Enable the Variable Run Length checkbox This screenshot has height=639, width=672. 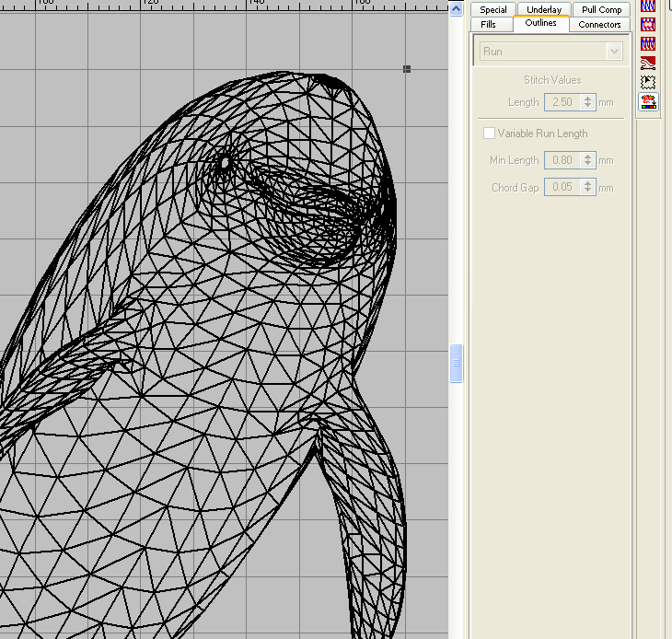click(x=490, y=134)
